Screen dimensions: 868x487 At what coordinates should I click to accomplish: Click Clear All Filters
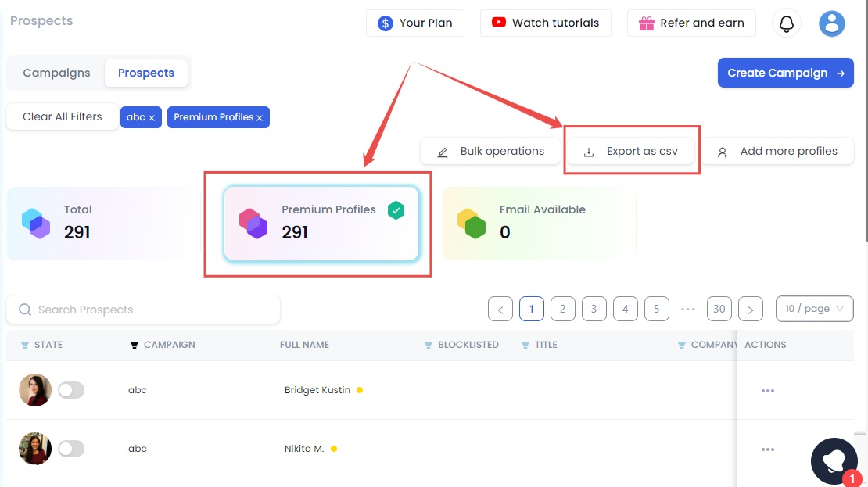pyautogui.click(x=62, y=116)
